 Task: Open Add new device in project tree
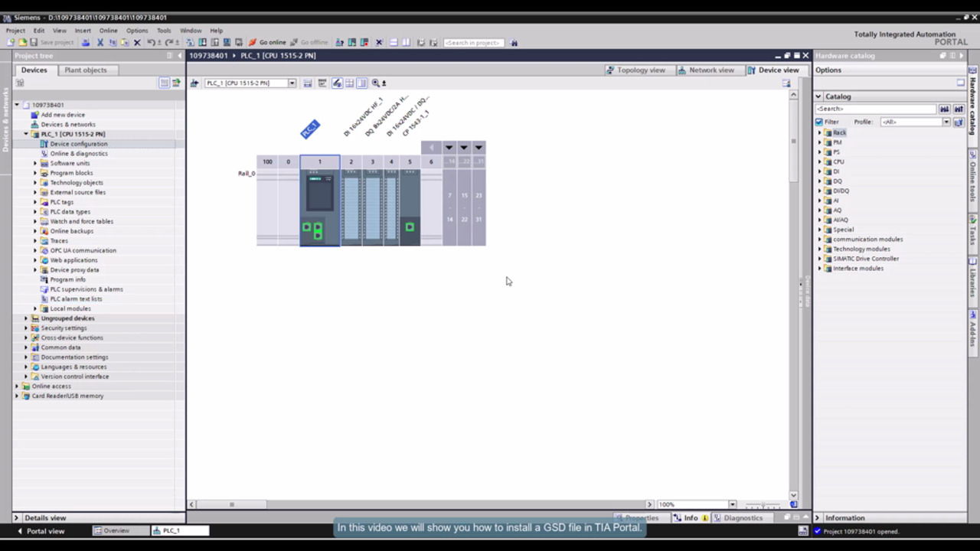(63, 115)
